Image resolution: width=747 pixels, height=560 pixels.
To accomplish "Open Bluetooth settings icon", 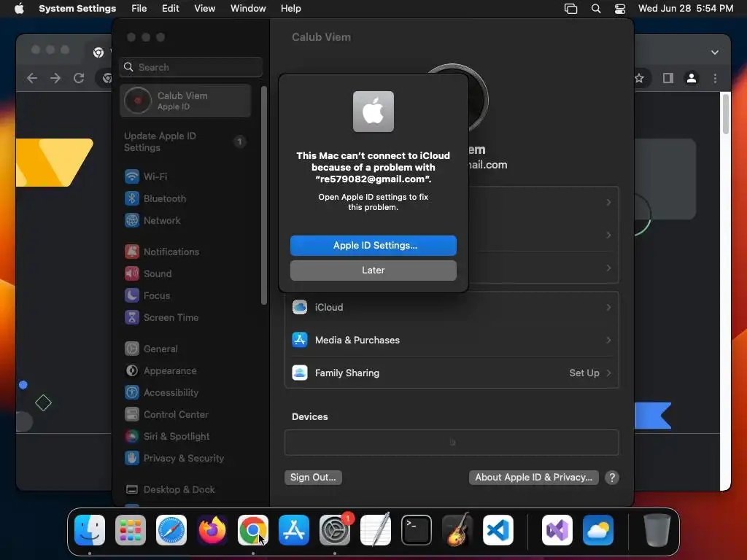I will [x=132, y=198].
